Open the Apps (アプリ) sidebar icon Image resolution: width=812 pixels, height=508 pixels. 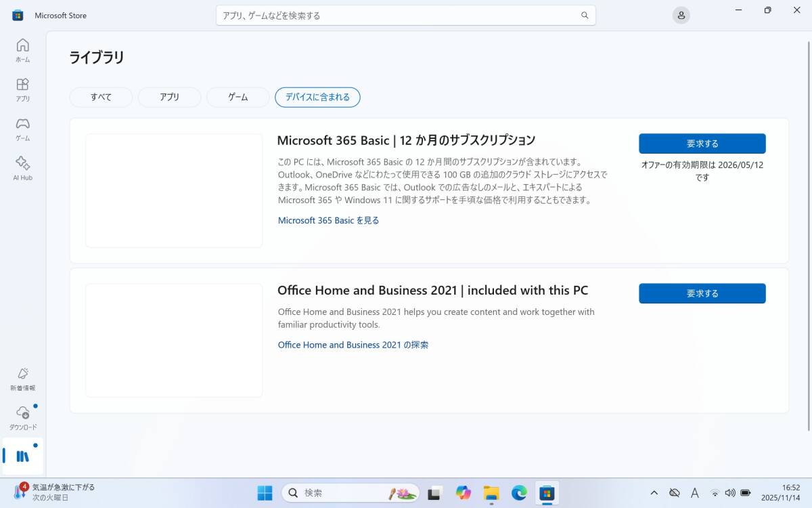[22, 89]
